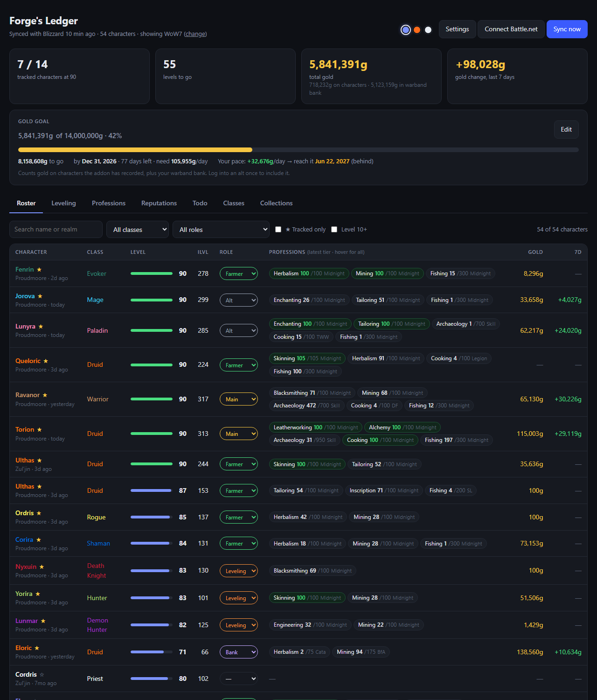Open the Collections tab
This screenshot has width=597, height=700.
coord(277,203)
